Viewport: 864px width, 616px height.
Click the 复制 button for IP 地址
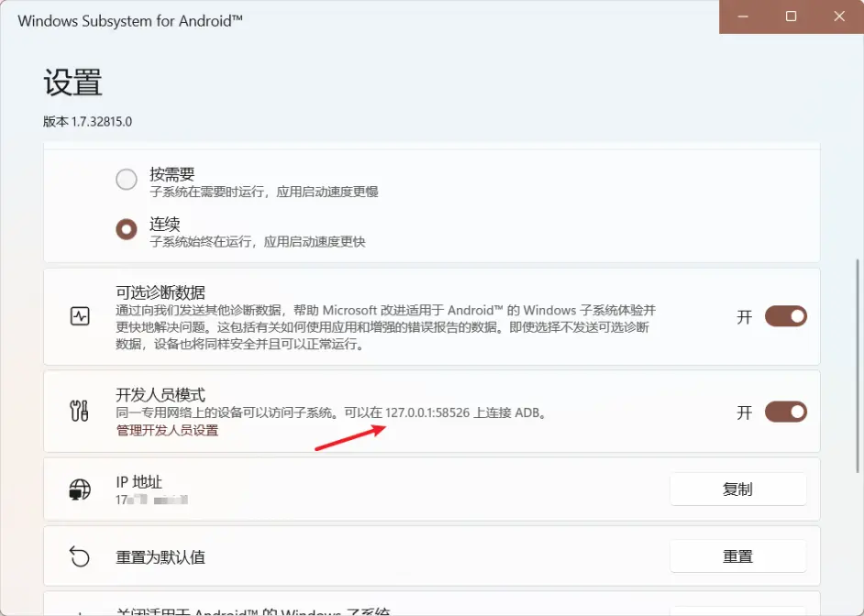737,489
